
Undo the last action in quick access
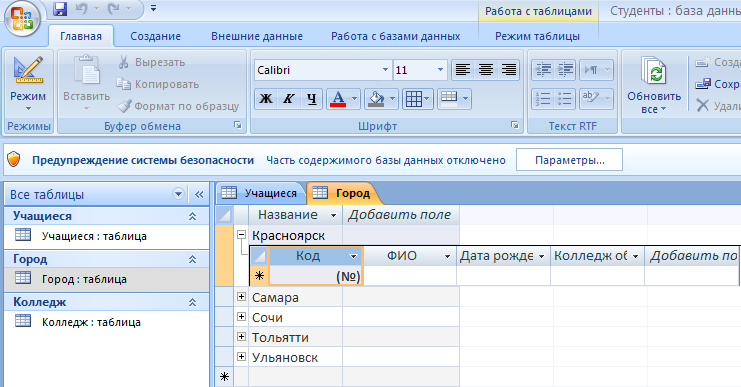pos(81,9)
